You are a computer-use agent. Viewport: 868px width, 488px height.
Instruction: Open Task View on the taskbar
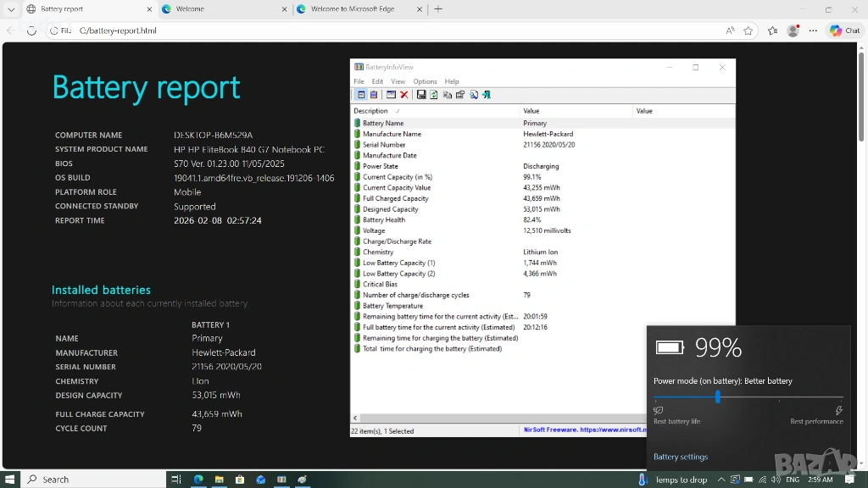[176, 480]
